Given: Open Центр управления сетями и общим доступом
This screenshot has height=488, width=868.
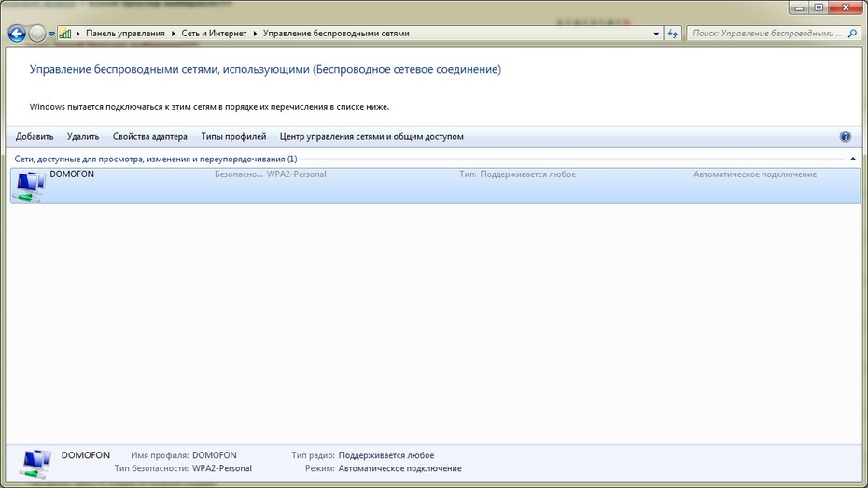Looking at the screenshot, I should (x=371, y=136).
